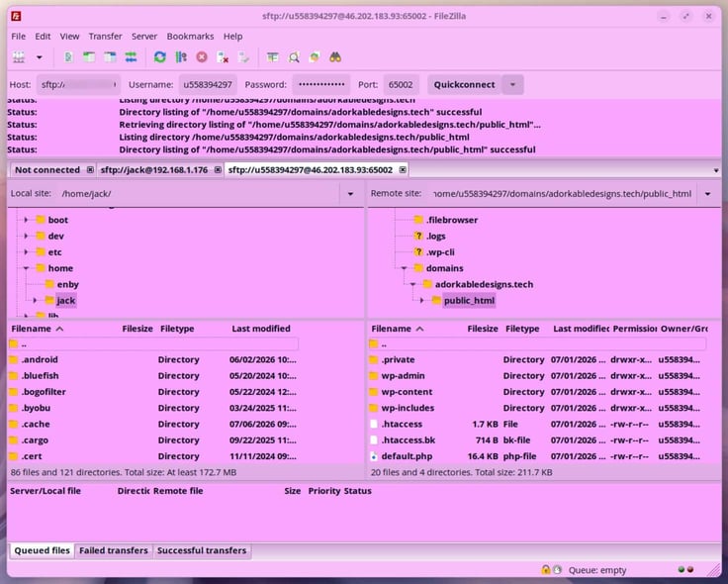Select the .android folder icon in local list
Image resolution: width=728 pixels, height=584 pixels.
[14, 359]
